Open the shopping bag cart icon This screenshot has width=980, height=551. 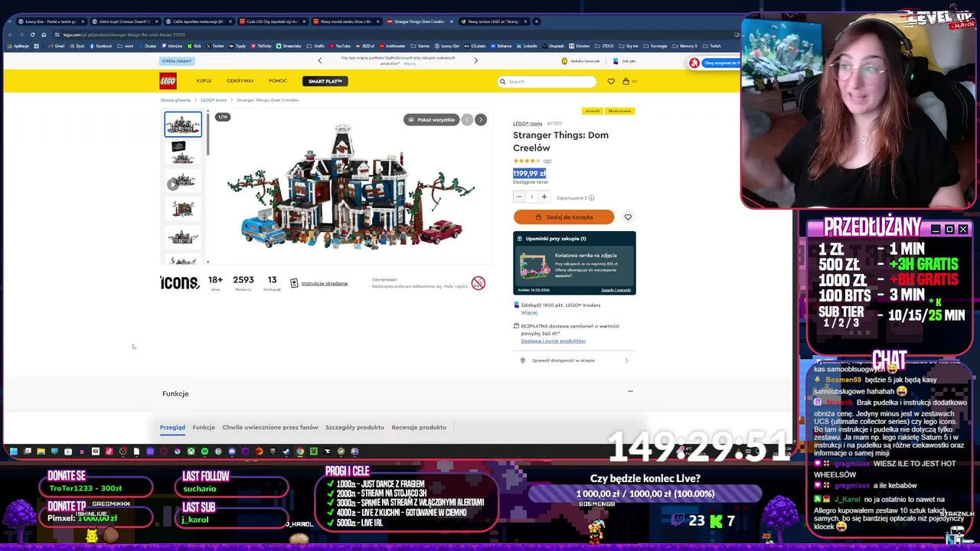[626, 81]
